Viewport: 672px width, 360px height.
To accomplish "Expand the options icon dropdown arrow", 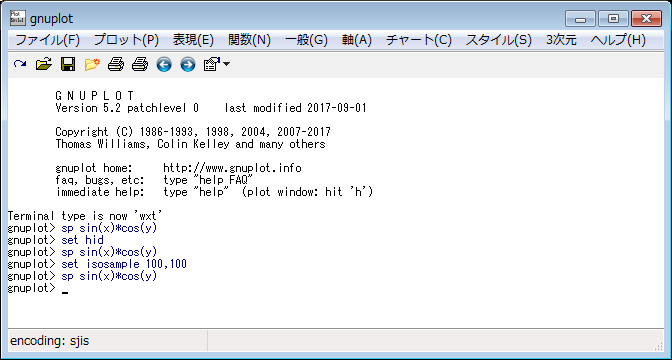I will coord(226,65).
